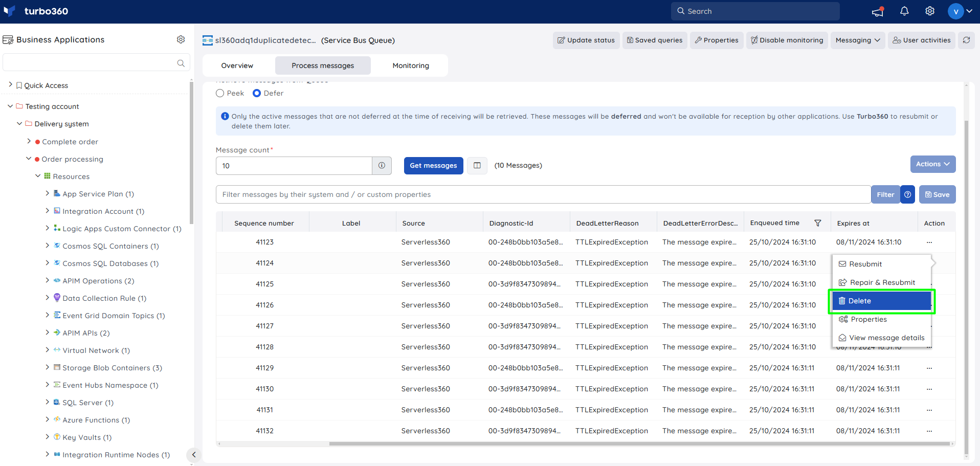This screenshot has height=466, width=980.
Task: Focus the top Search field
Action: 755,11
